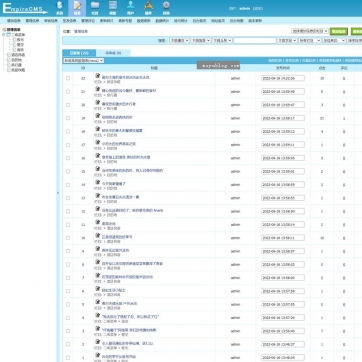
Task: Click the edit icon of article ID 14
Action: 97,182
